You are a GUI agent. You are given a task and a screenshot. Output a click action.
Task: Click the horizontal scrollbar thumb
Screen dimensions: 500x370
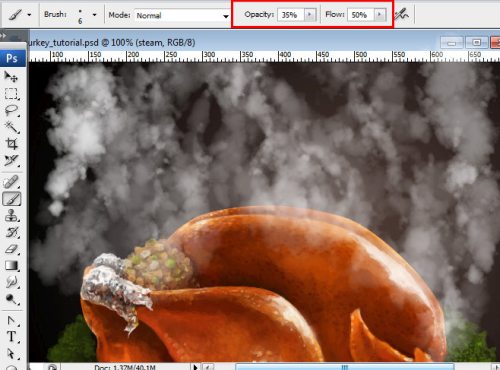click(x=345, y=367)
